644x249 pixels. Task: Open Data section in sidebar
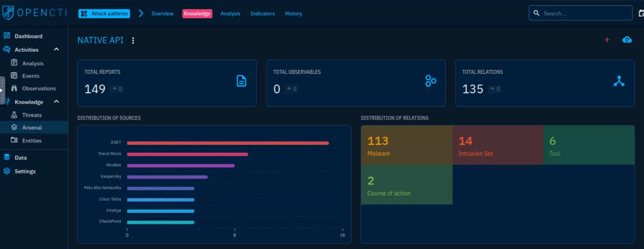pos(20,158)
